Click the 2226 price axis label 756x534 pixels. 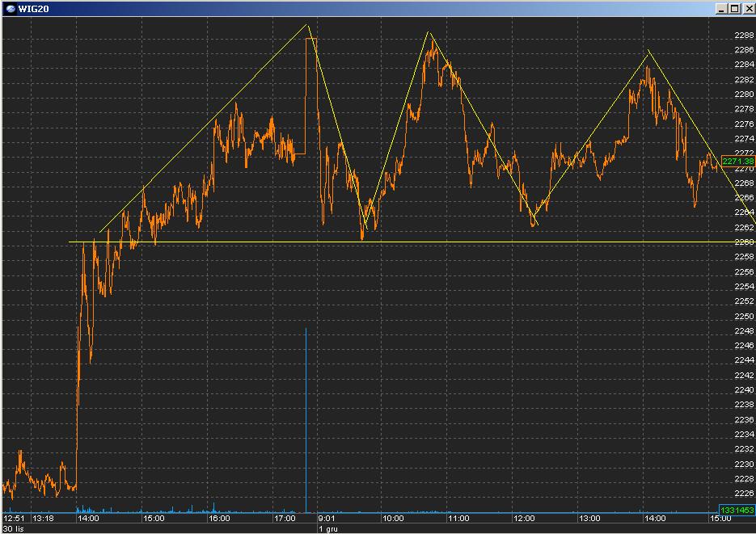coord(743,493)
